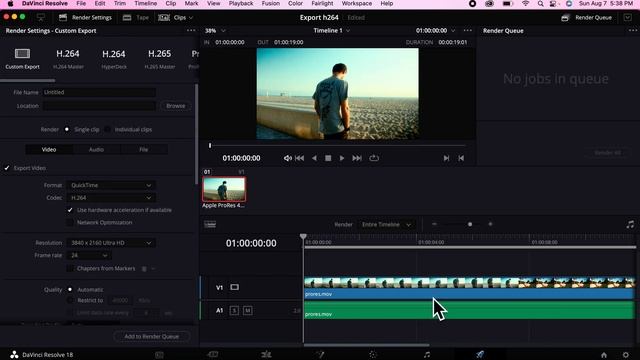
Task: Mark In point icon beside viewer controls
Action: pos(446,158)
